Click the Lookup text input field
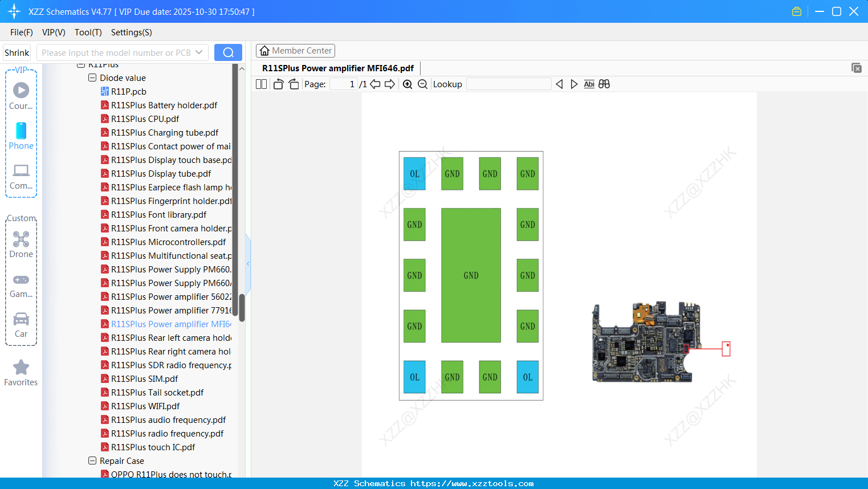Viewport: 868px width, 489px height. pos(508,84)
